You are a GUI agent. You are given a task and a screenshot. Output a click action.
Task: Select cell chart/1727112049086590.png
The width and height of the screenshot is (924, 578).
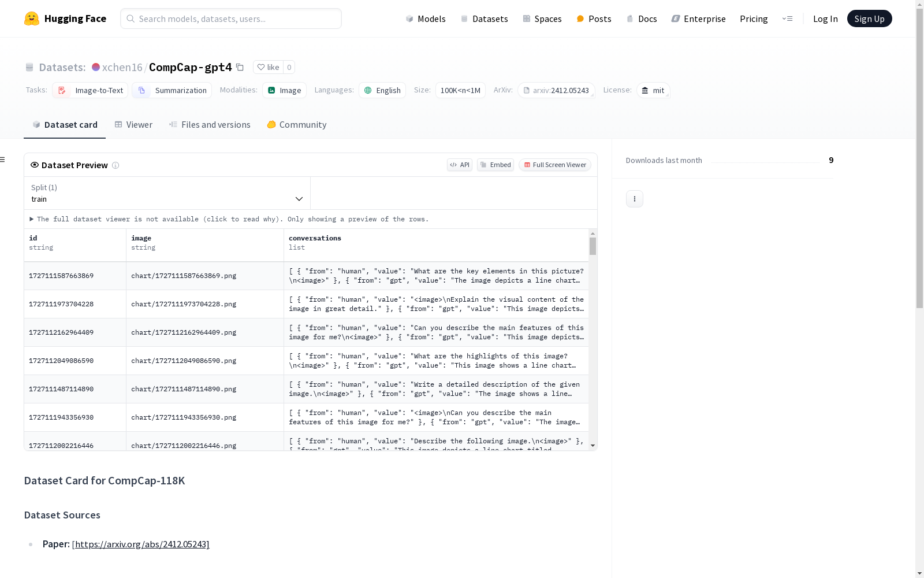click(205, 361)
